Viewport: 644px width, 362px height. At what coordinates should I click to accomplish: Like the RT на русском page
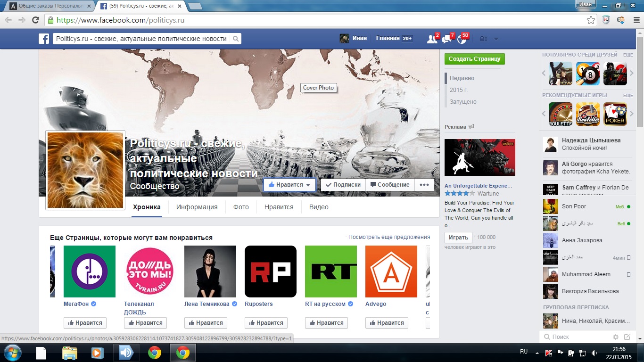point(326,323)
